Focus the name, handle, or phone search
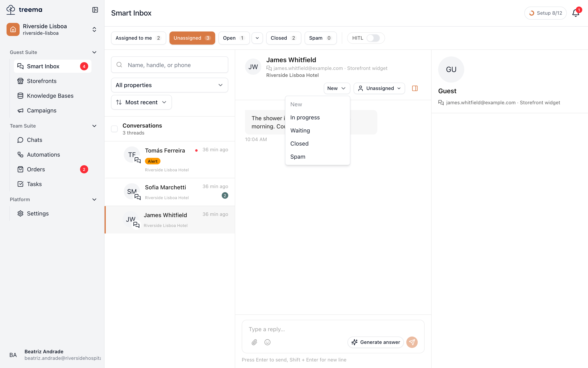 tap(169, 65)
